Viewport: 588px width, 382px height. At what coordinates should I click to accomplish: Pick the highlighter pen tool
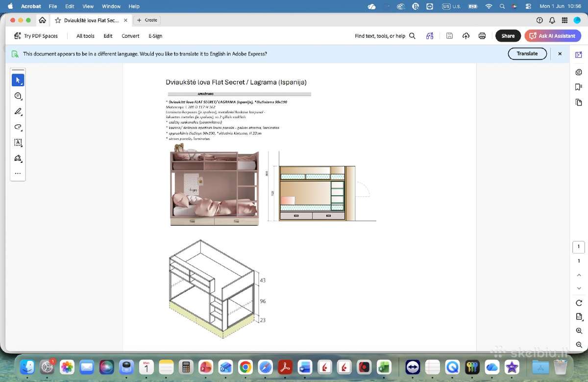click(18, 111)
